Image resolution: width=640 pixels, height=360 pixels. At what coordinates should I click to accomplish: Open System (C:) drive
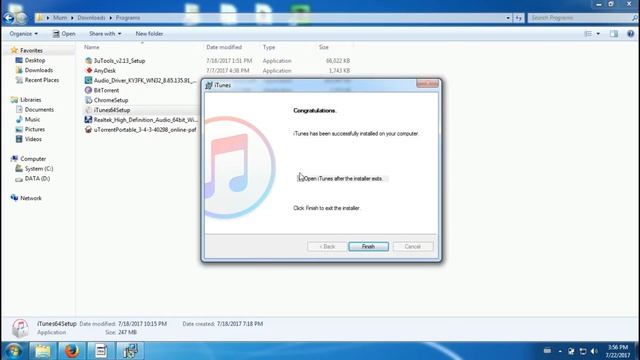point(39,169)
